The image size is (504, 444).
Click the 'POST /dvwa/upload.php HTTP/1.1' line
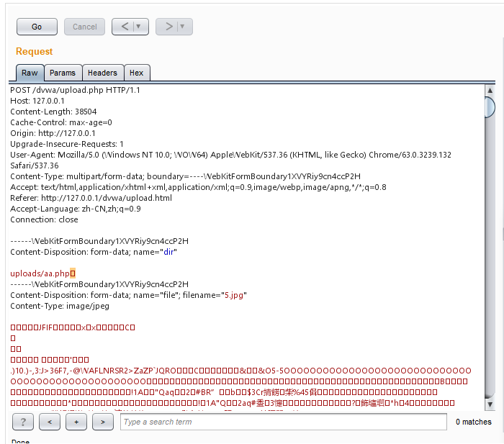(x=75, y=90)
